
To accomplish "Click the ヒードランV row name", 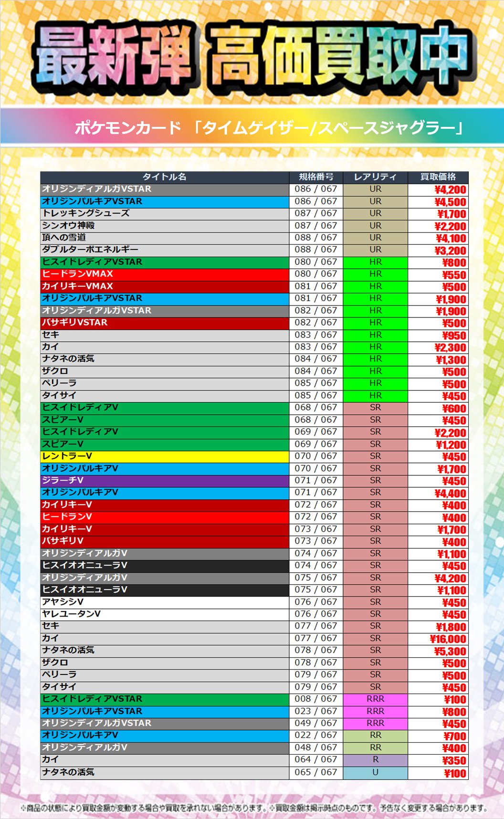I will coord(165,517).
